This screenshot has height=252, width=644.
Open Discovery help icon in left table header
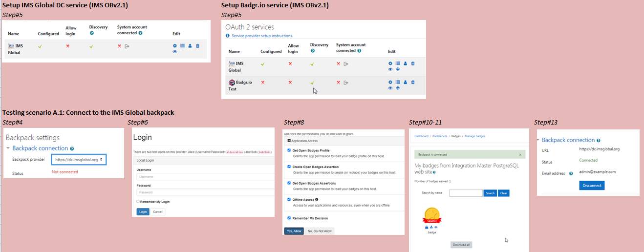(91, 33)
